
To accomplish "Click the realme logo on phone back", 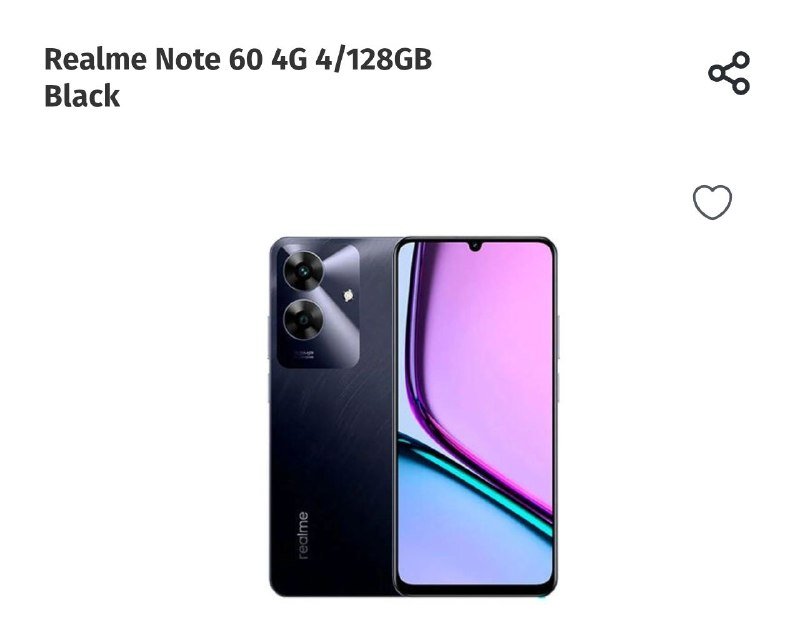I will 303,536.
